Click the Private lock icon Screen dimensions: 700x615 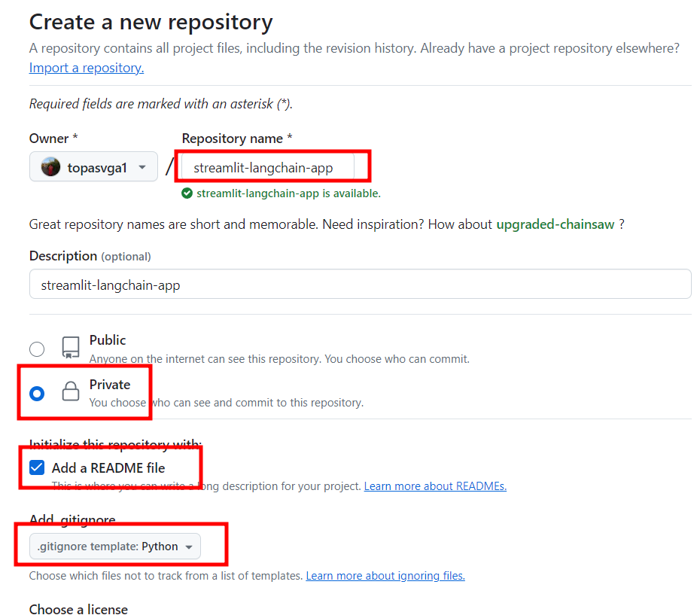71,391
